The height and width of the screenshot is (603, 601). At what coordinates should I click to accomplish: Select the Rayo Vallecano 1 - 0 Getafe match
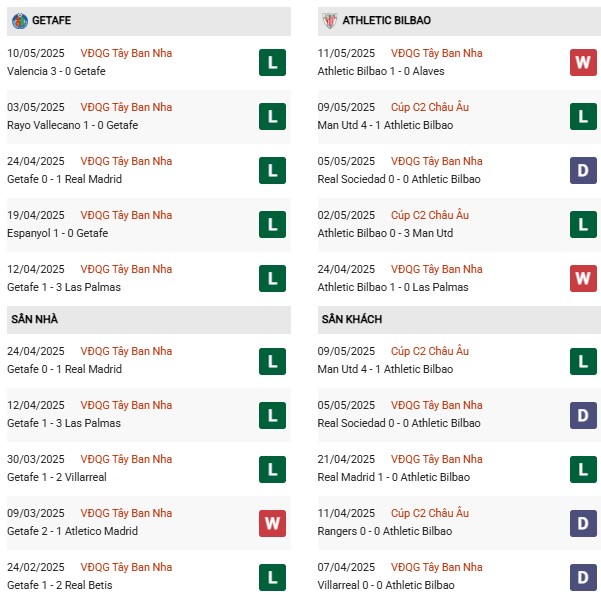point(72,125)
